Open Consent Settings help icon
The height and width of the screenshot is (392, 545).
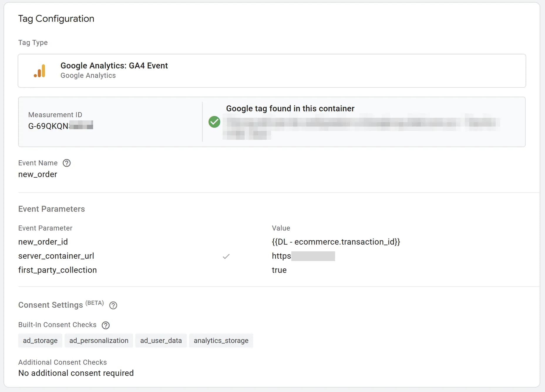113,305
